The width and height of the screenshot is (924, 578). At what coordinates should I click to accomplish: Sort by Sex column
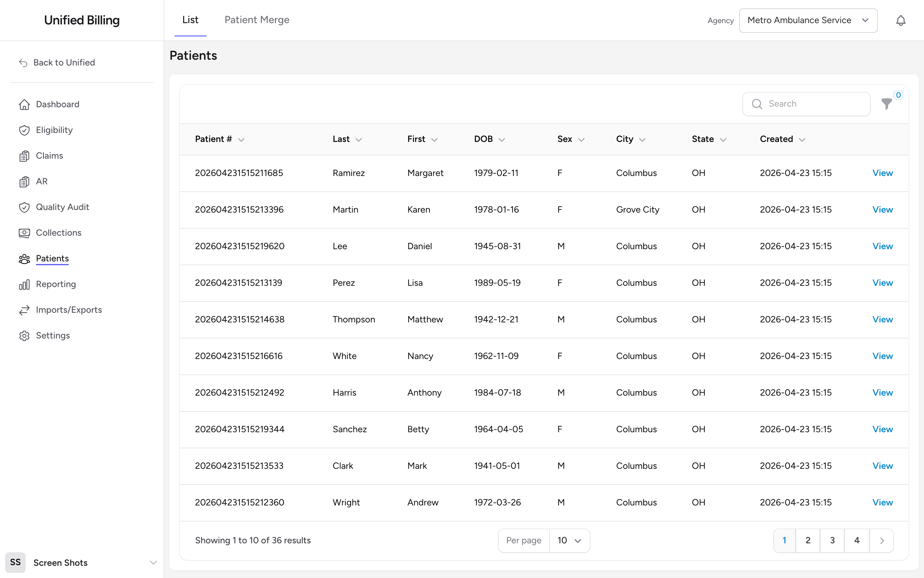point(571,139)
